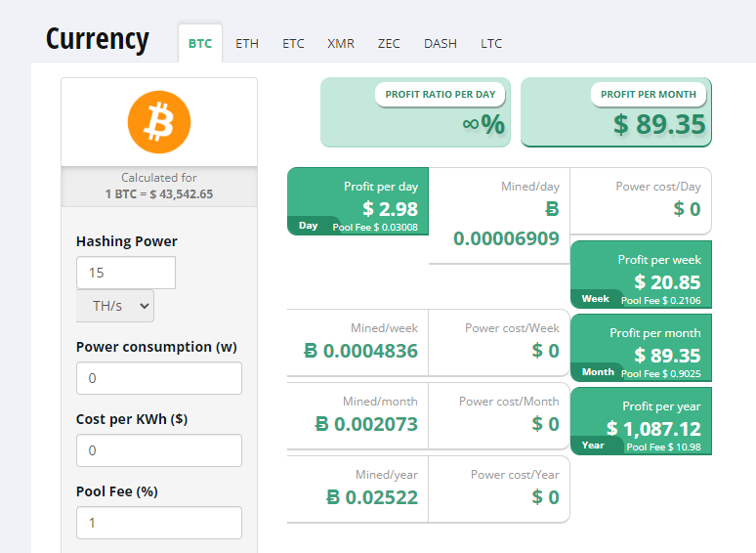Select the Profit per week card
756x553 pixels.
click(x=641, y=275)
